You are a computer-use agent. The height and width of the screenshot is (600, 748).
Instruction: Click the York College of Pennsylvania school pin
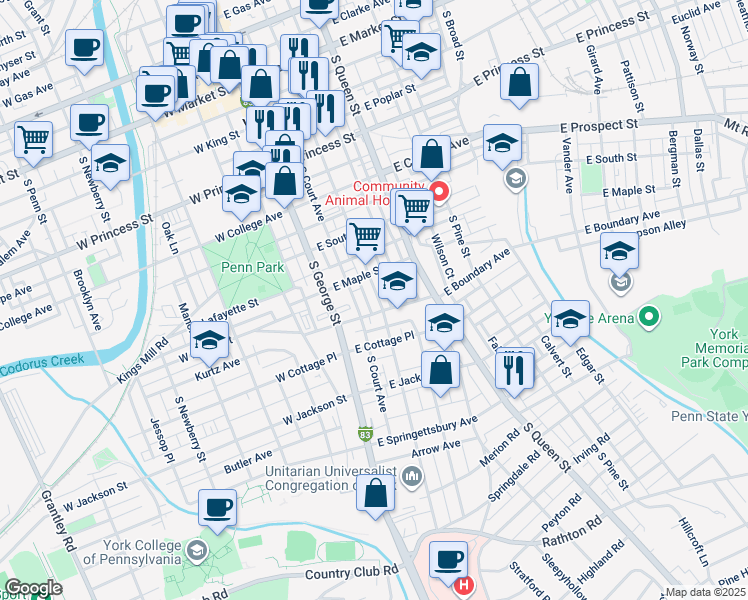(x=197, y=552)
